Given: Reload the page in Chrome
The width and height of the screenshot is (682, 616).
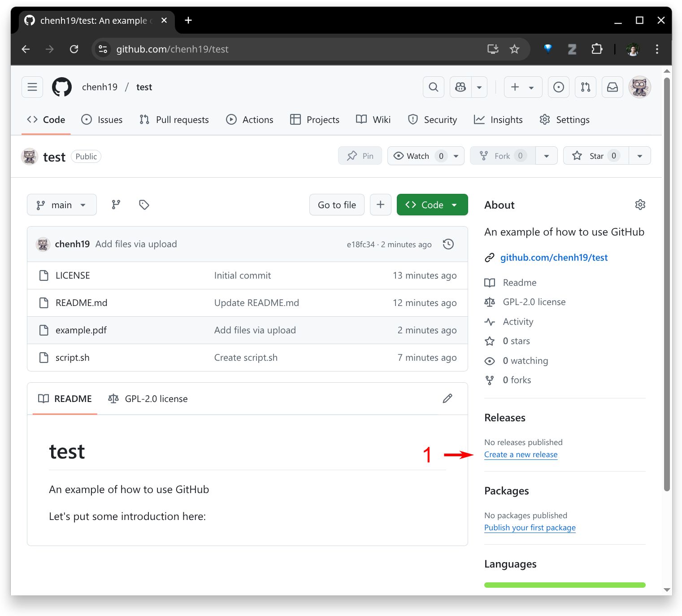Looking at the screenshot, I should pyautogui.click(x=74, y=49).
